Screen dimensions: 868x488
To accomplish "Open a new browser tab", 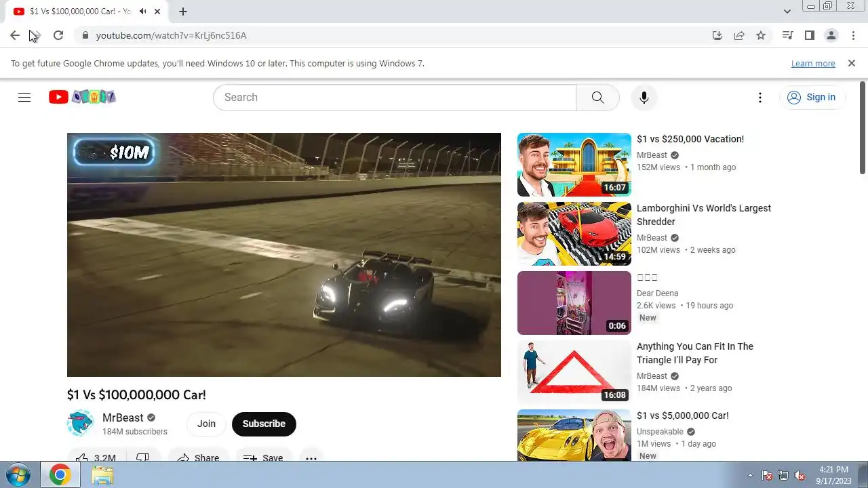I will click(183, 12).
